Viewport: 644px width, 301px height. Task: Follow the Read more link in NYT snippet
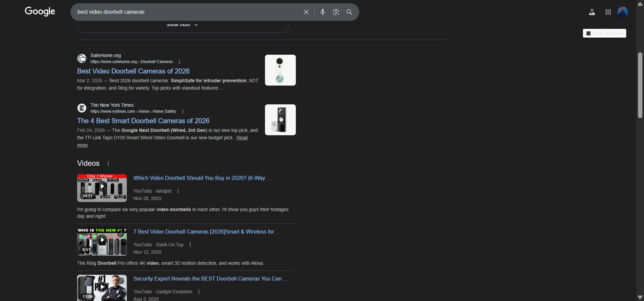[x=242, y=138]
